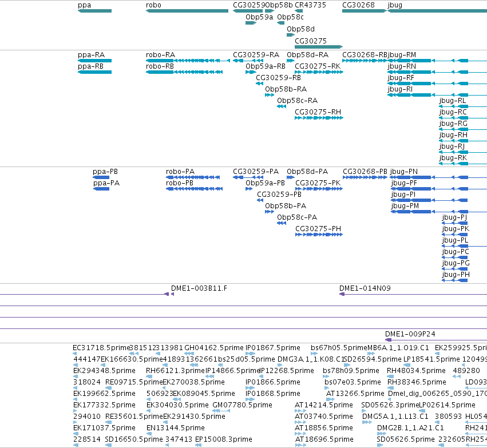487x448 pixels.
Task: Select the CR43735 gene glyph
Action: click(x=299, y=11)
